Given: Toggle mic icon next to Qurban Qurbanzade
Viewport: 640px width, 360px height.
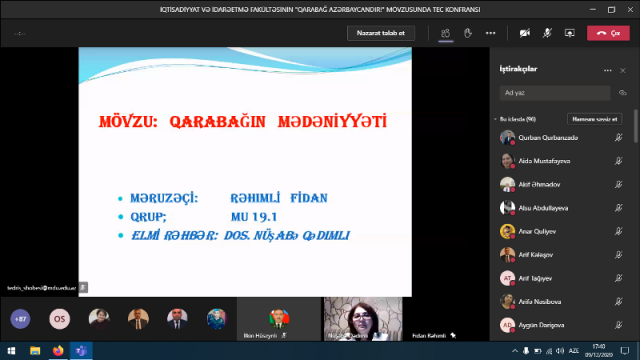Looking at the screenshot, I should tap(619, 138).
